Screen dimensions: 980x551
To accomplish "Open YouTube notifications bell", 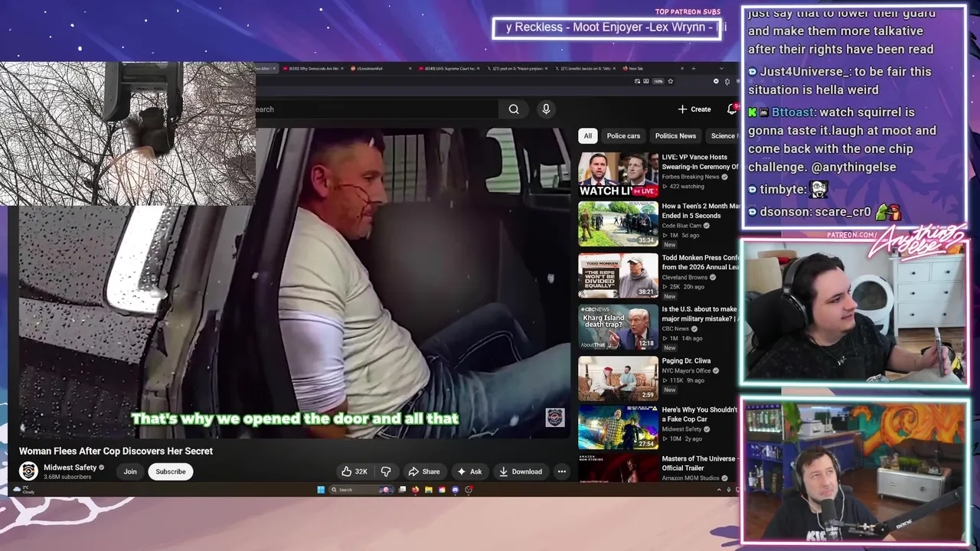I will pyautogui.click(x=732, y=109).
